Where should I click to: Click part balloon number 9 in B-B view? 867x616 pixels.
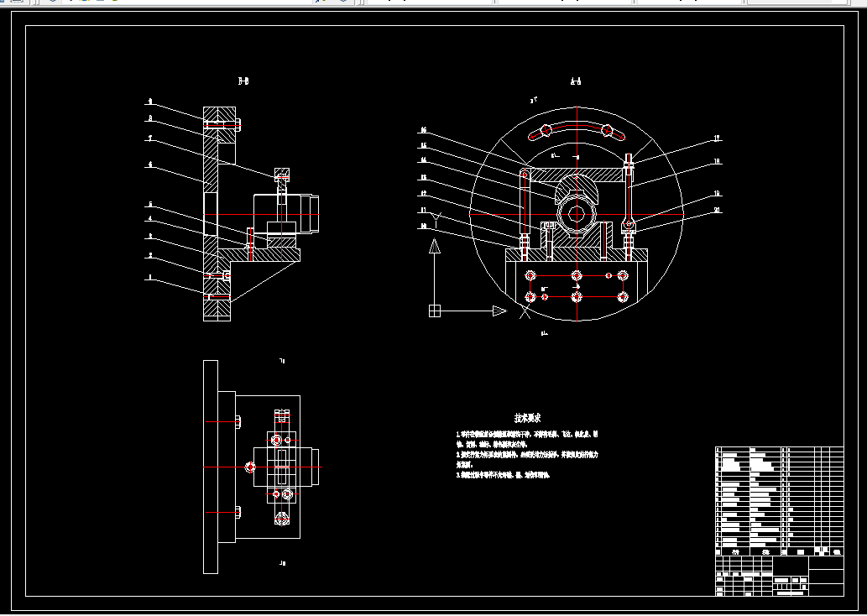(150, 102)
